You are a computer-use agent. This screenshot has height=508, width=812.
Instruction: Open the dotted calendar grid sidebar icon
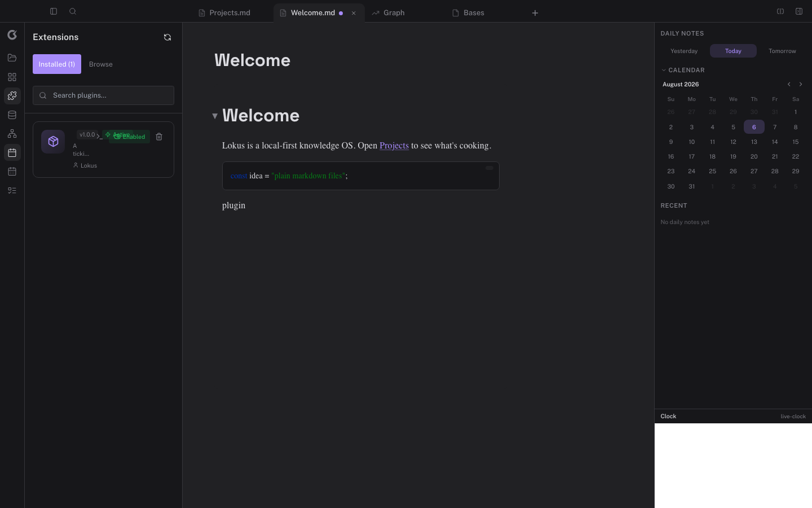pyautogui.click(x=12, y=172)
